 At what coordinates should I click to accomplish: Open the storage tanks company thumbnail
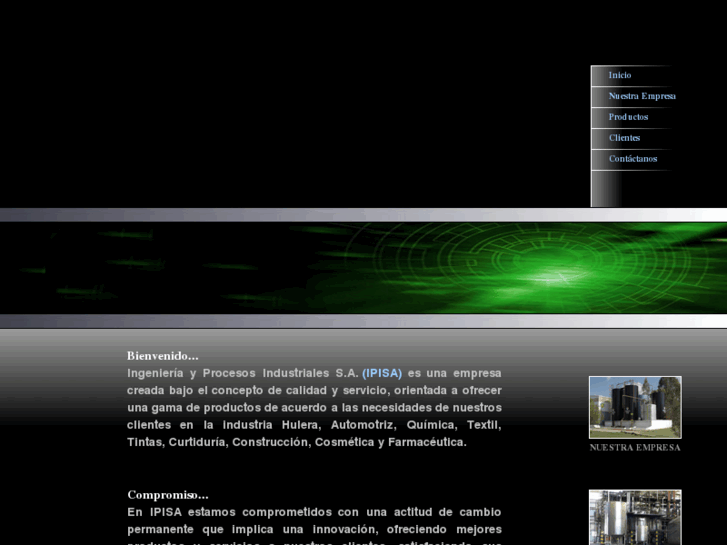[x=635, y=407]
